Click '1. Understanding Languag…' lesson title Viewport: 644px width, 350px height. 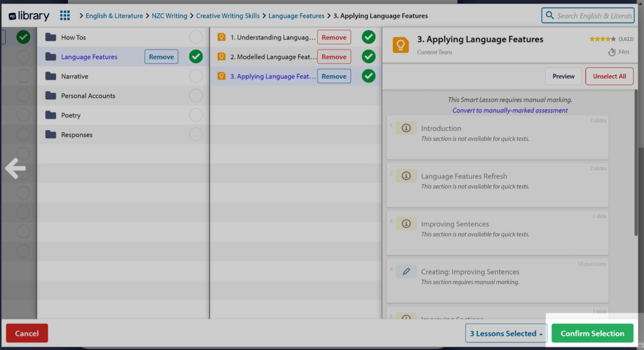tap(273, 37)
